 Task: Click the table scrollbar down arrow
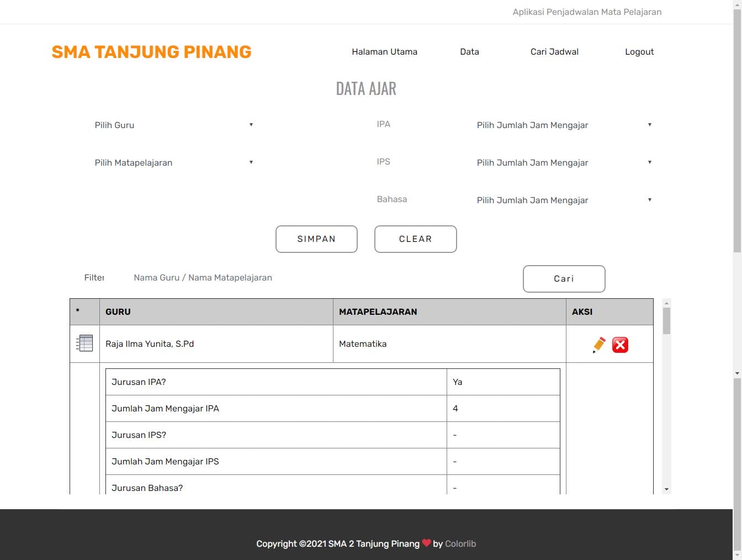pyautogui.click(x=666, y=489)
